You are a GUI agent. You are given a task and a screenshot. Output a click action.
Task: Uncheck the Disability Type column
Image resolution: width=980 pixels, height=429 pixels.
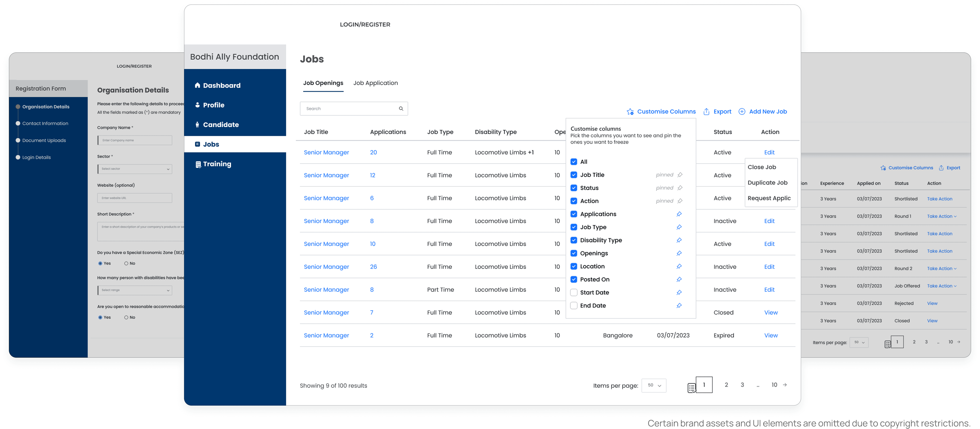(x=574, y=240)
